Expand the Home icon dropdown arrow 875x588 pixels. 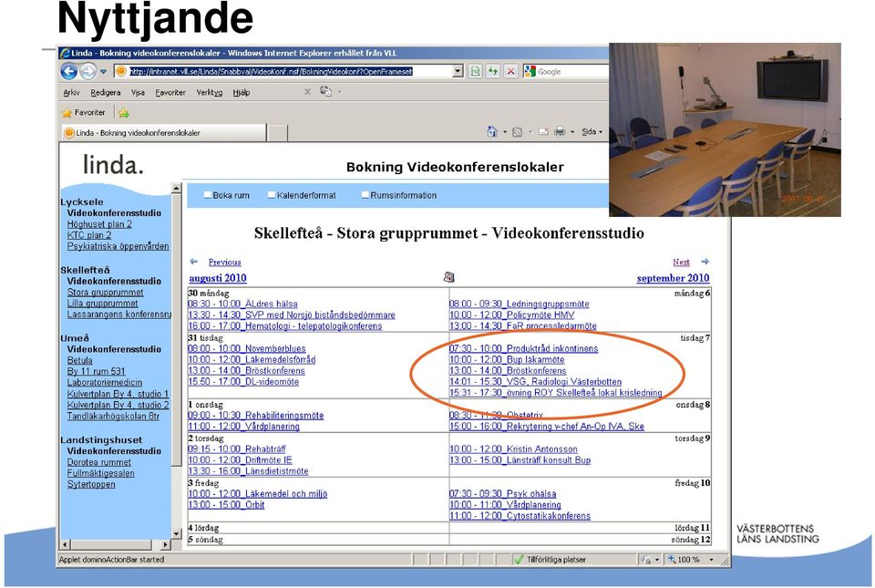pyautogui.click(x=505, y=132)
